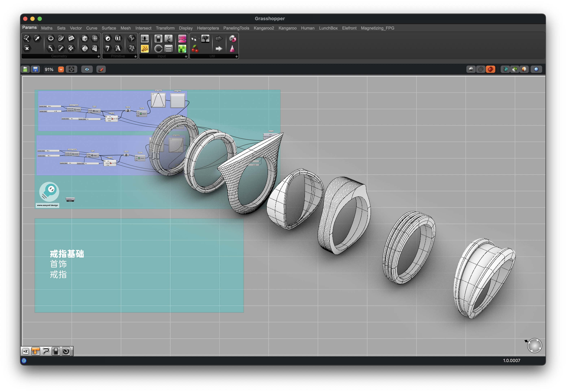Toggle the eye preview button in toolbar
Image resolution: width=566 pixels, height=392 pixels.
[x=87, y=69]
